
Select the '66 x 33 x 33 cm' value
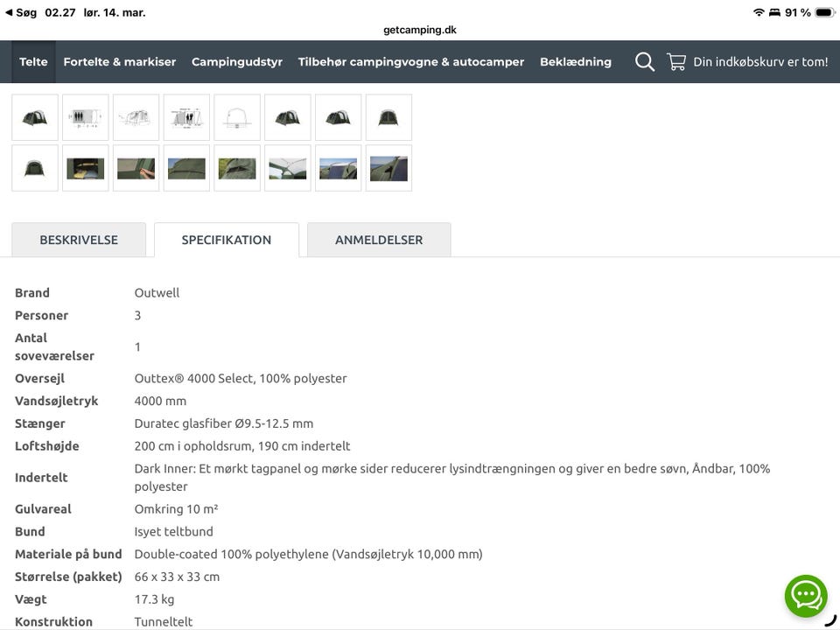tap(177, 577)
